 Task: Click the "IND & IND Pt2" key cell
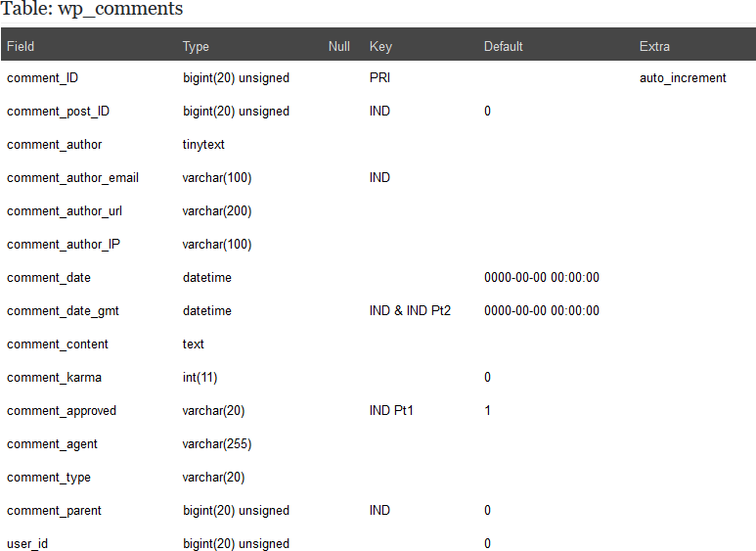click(410, 311)
